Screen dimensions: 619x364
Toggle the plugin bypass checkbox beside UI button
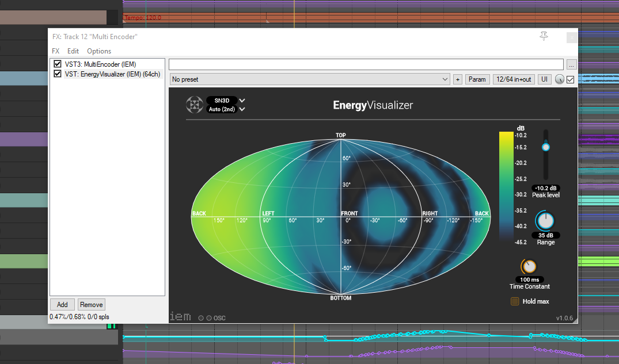tap(571, 80)
